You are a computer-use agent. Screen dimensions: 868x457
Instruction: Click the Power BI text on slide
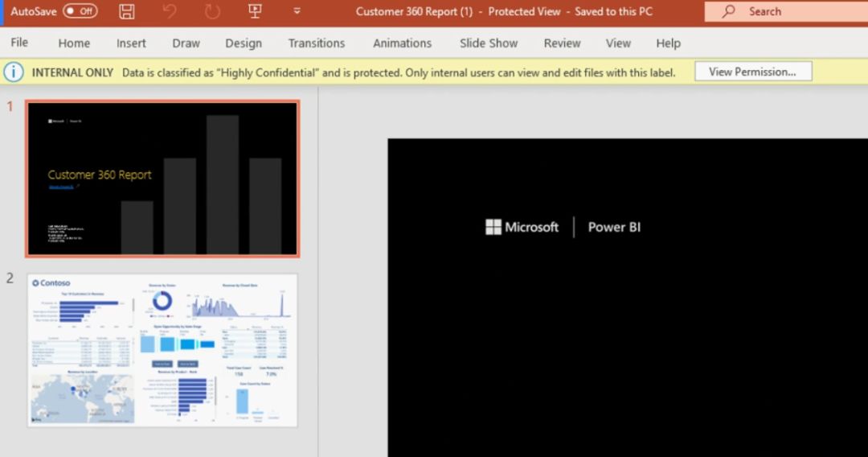coord(615,227)
